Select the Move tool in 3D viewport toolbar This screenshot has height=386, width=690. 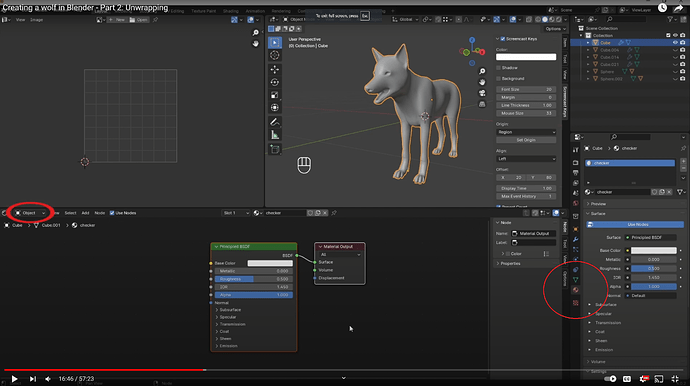click(x=275, y=69)
